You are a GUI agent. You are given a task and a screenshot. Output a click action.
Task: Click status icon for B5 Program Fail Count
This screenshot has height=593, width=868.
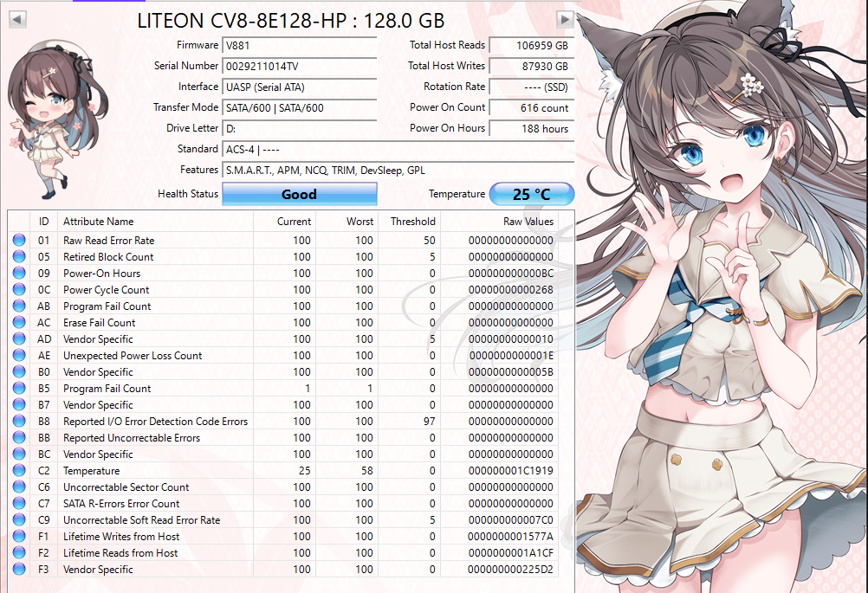click(x=19, y=389)
